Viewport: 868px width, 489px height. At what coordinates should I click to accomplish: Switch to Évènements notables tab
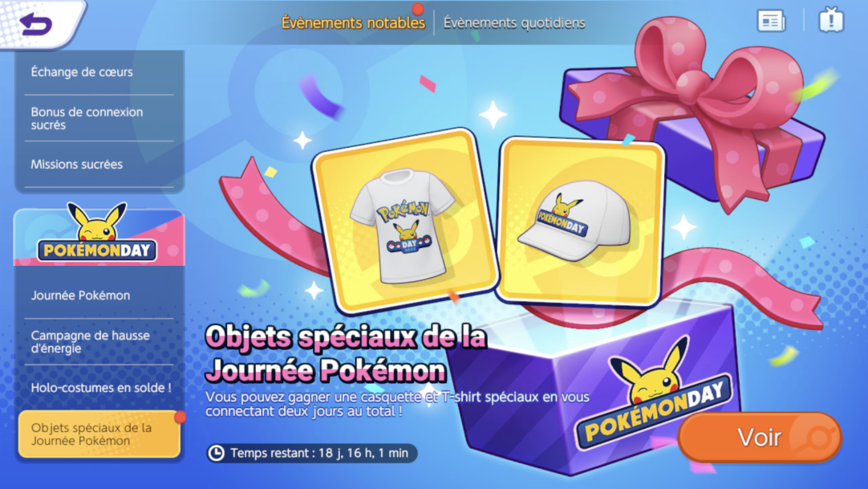353,22
